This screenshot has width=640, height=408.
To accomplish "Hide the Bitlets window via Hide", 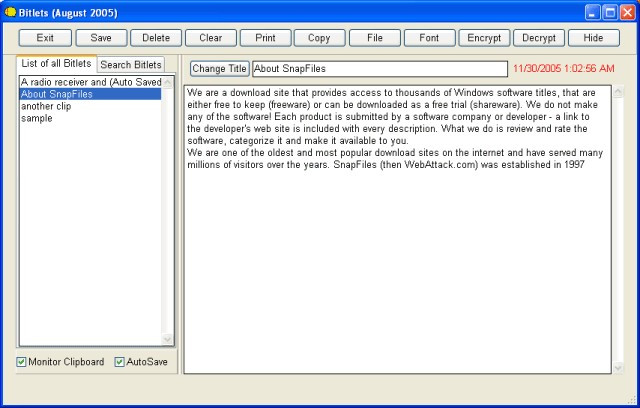I will [x=593, y=38].
